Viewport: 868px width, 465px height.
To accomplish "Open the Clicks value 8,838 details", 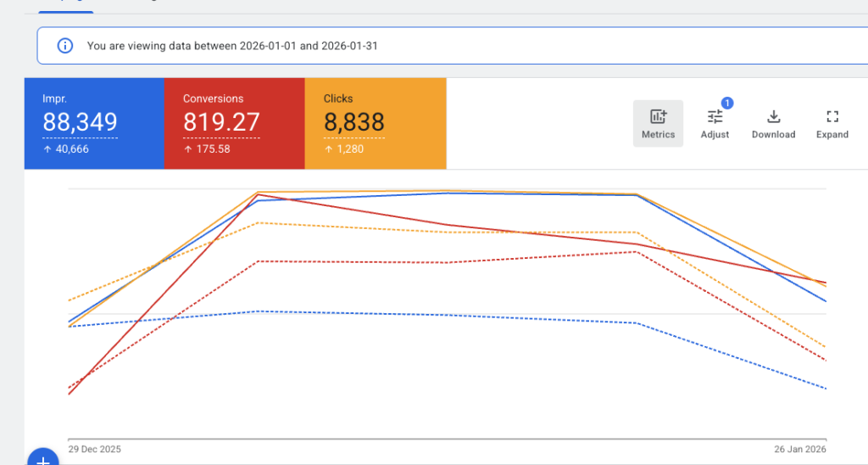I will coord(353,123).
